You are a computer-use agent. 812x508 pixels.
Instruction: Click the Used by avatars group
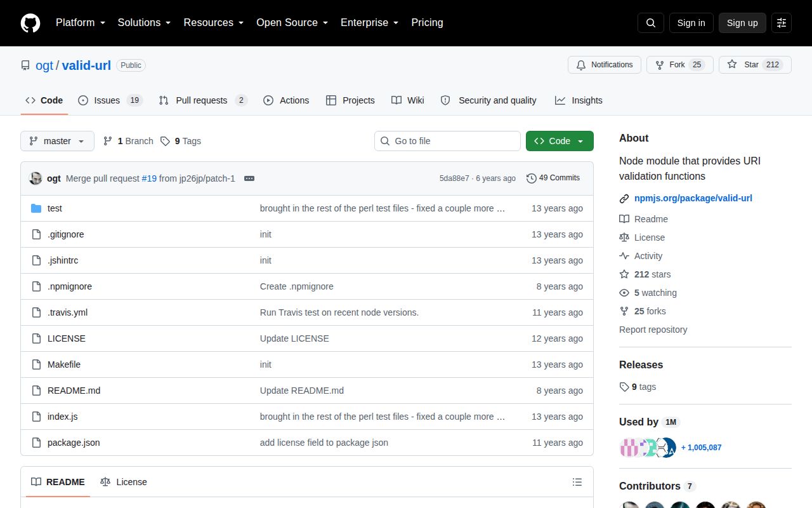(648, 448)
